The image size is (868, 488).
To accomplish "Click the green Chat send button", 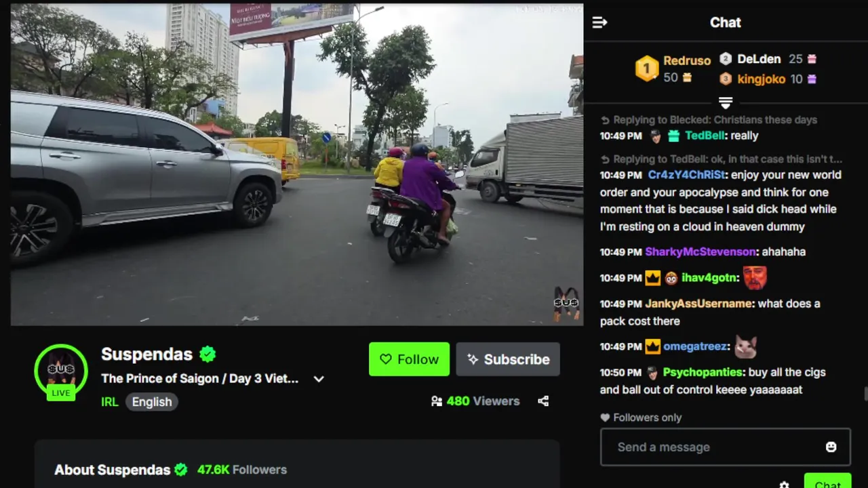I will point(827,481).
